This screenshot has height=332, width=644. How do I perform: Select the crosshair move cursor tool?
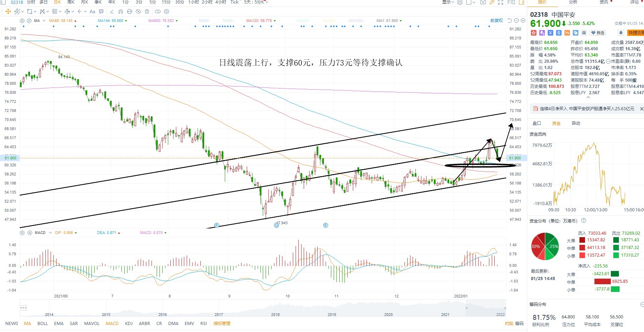[8, 12]
